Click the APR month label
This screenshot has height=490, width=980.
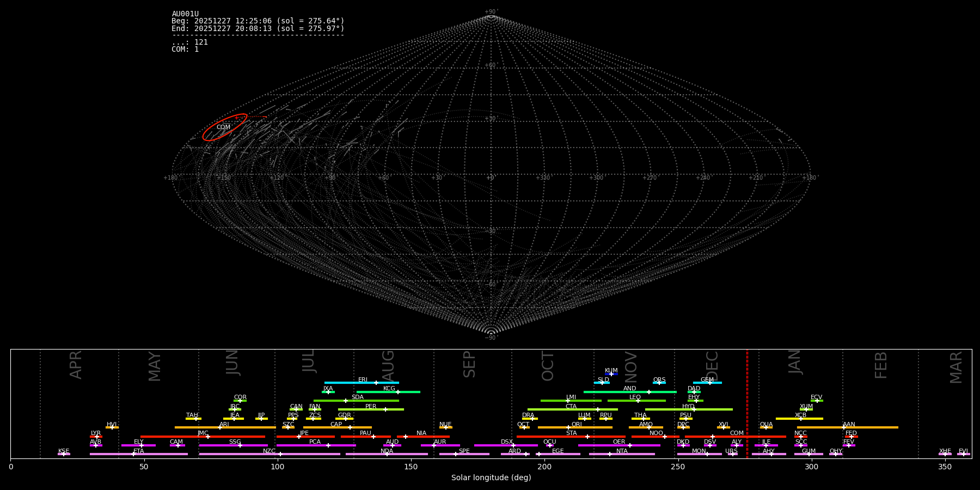click(x=76, y=365)
